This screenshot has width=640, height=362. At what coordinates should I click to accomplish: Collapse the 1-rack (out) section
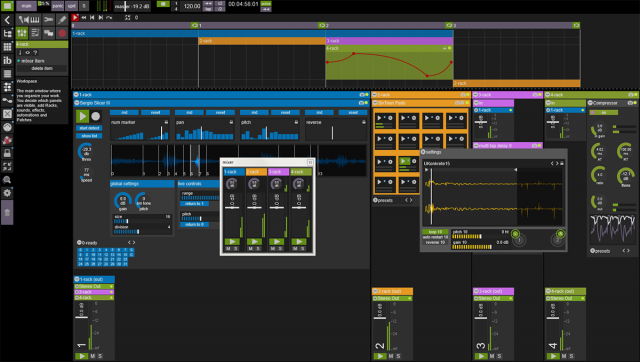pyautogui.click(x=77, y=279)
